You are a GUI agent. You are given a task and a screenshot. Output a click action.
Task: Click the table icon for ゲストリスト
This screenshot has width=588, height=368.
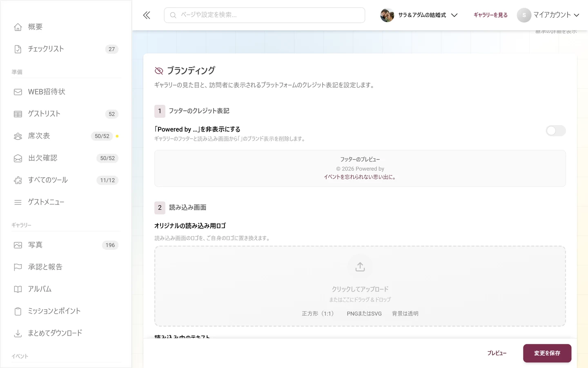click(18, 114)
